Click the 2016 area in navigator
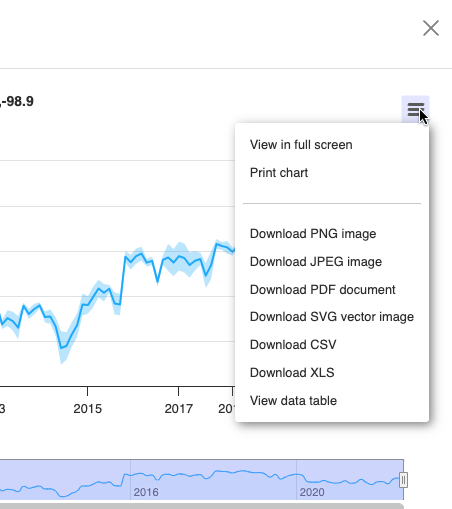The image size is (452, 509). click(146, 492)
